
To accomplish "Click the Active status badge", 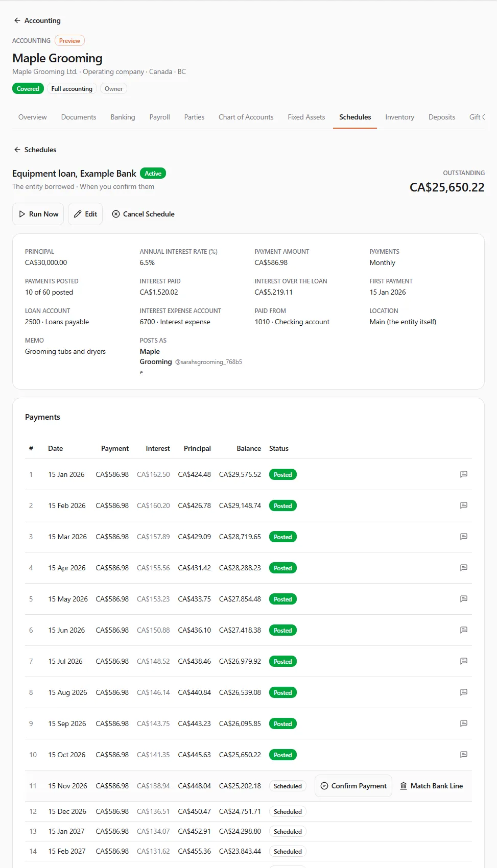I will point(153,174).
